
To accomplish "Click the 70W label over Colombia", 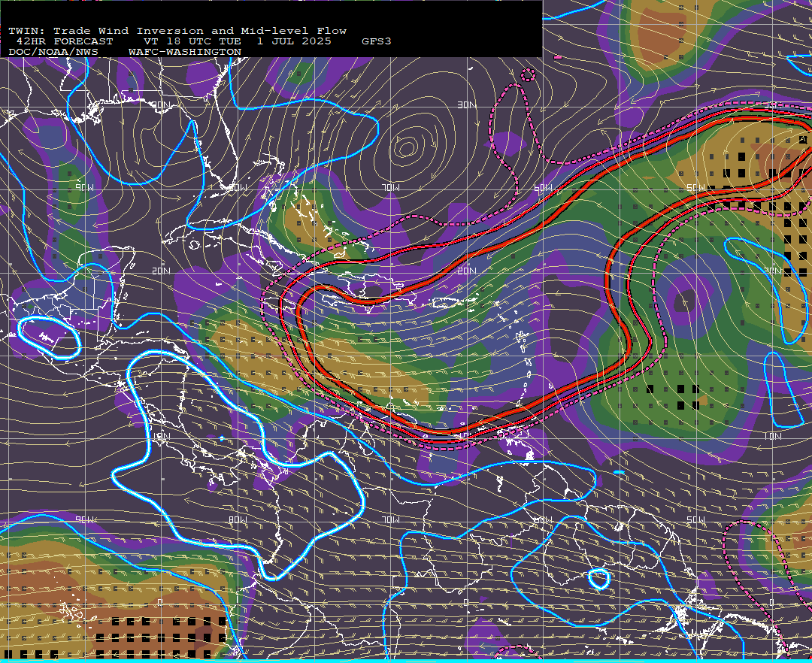I will pos(390,519).
